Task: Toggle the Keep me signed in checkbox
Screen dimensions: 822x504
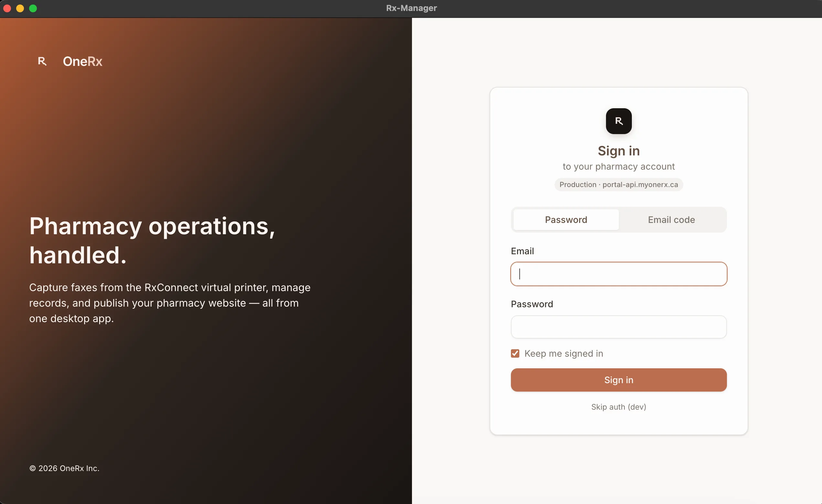Action: point(515,353)
